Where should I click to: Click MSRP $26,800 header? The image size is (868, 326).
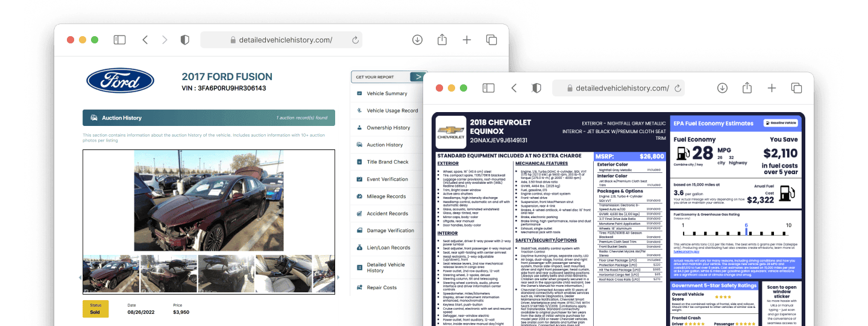click(630, 156)
